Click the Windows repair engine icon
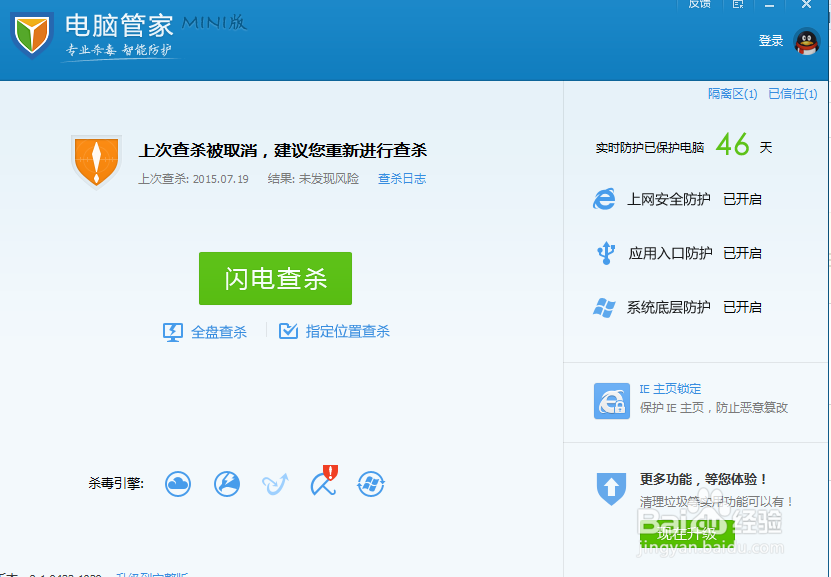 pyautogui.click(x=371, y=484)
